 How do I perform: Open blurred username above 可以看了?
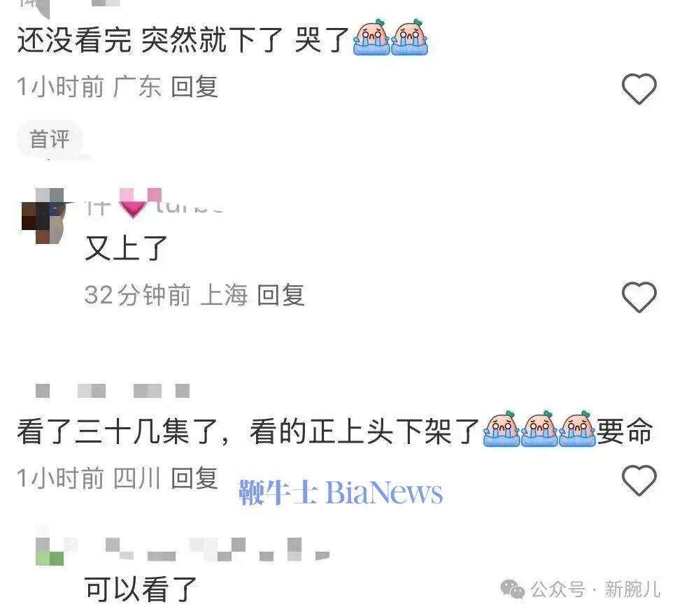pos(218,549)
